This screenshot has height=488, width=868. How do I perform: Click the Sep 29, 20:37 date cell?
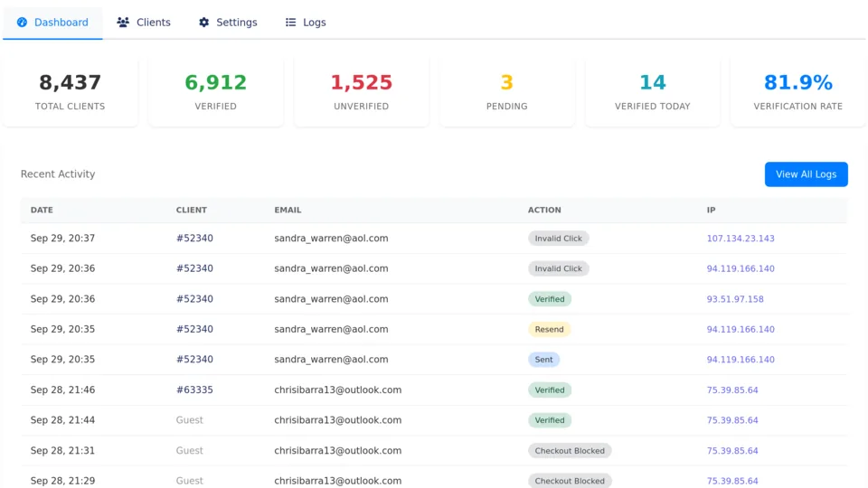pyautogui.click(x=62, y=239)
